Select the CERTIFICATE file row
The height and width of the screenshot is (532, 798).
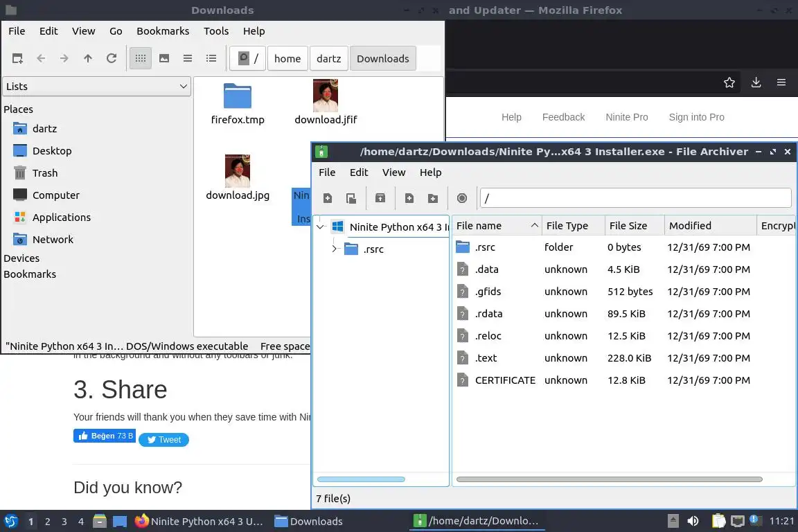[623, 380]
